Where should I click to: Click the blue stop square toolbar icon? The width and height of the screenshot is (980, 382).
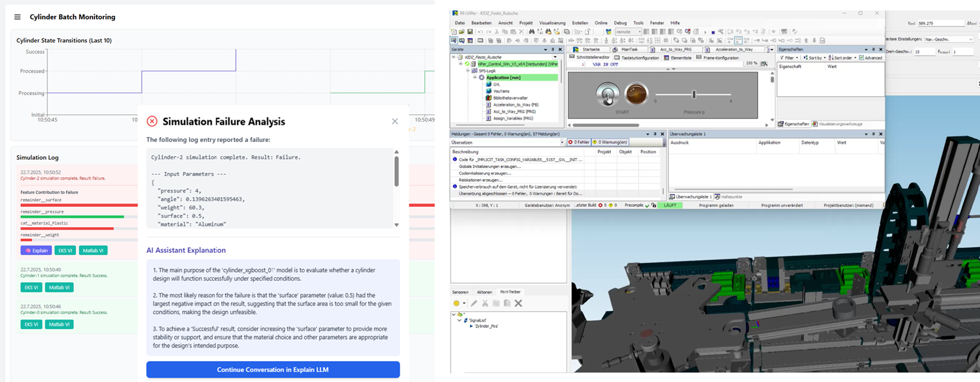click(713, 32)
